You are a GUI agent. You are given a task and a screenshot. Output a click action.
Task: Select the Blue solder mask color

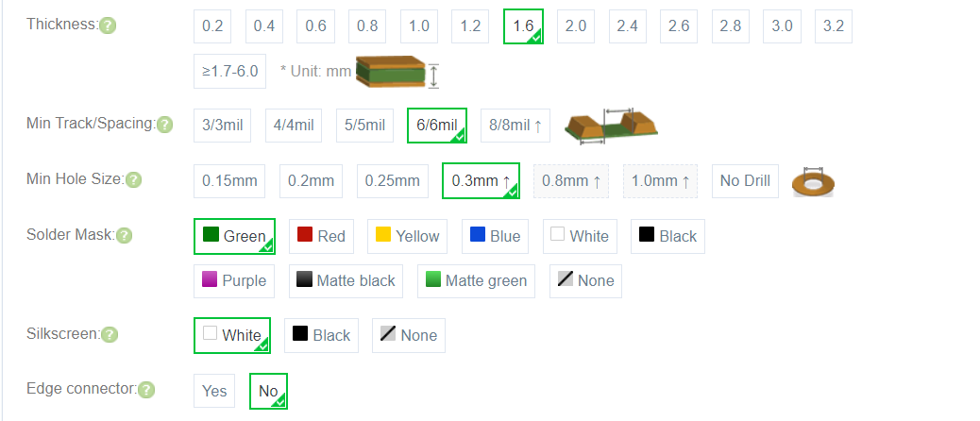(494, 236)
